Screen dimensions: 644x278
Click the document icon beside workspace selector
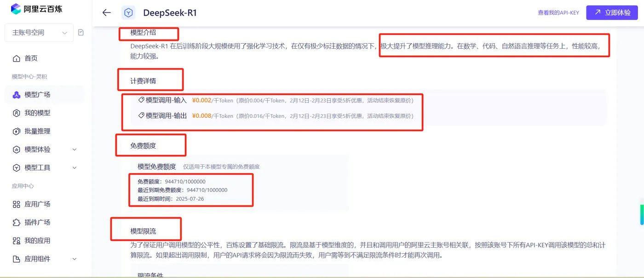81,33
